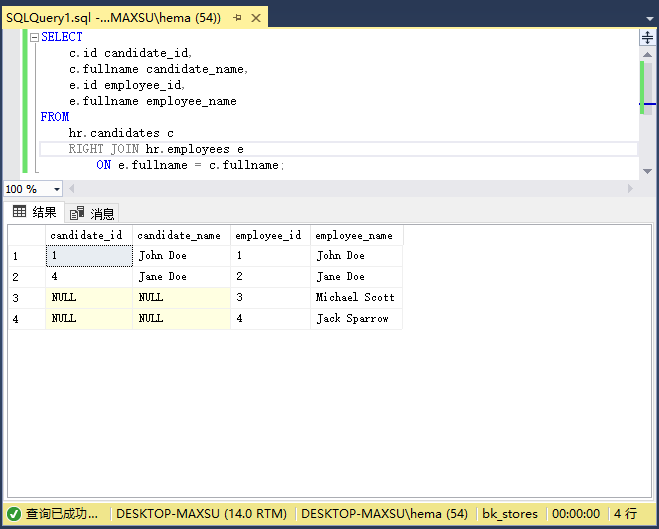This screenshot has width=659, height=529.
Task: Click the SELECT keyword in editor
Action: pyautogui.click(x=62, y=37)
